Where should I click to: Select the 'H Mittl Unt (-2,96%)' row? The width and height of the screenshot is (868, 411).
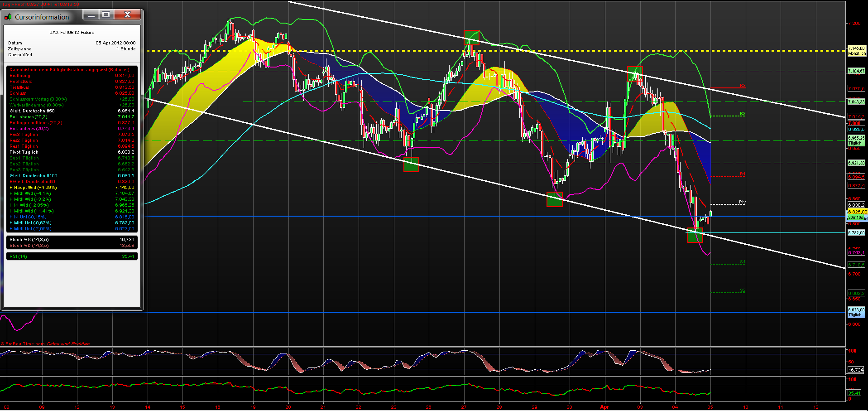point(72,229)
